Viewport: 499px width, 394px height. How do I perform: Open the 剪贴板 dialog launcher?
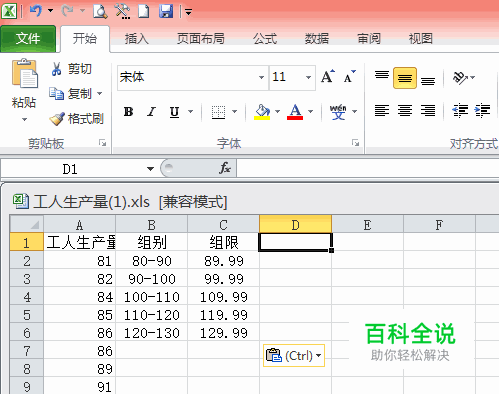[102, 143]
